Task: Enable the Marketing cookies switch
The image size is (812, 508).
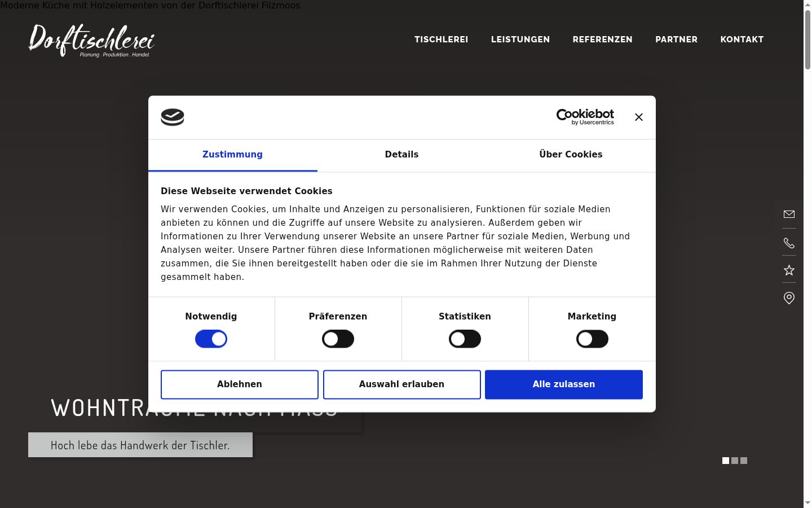Action: pos(592,339)
